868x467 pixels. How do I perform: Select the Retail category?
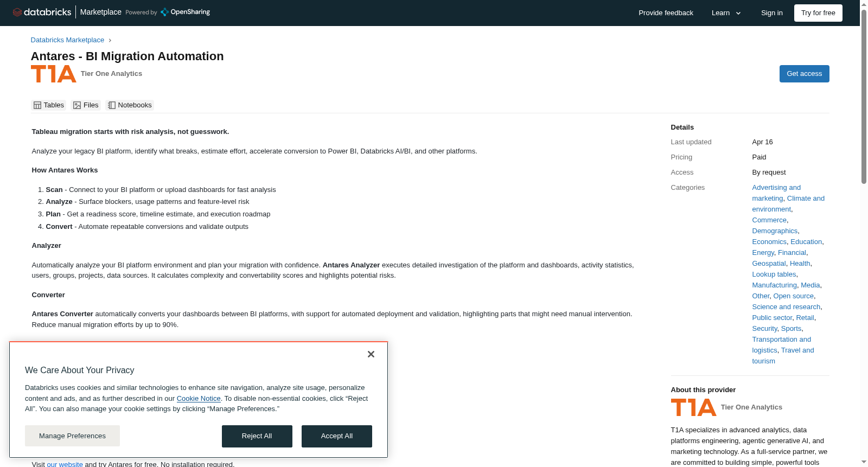point(805,318)
